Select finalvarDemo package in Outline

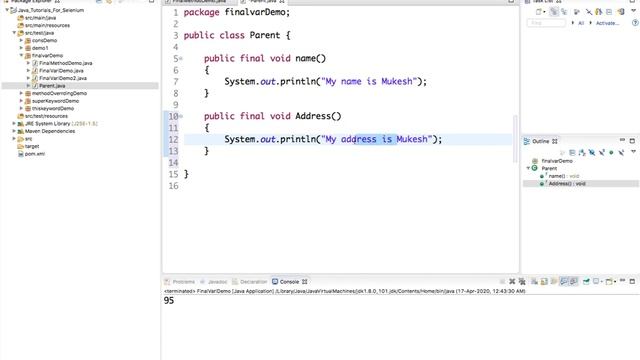pyautogui.click(x=557, y=161)
